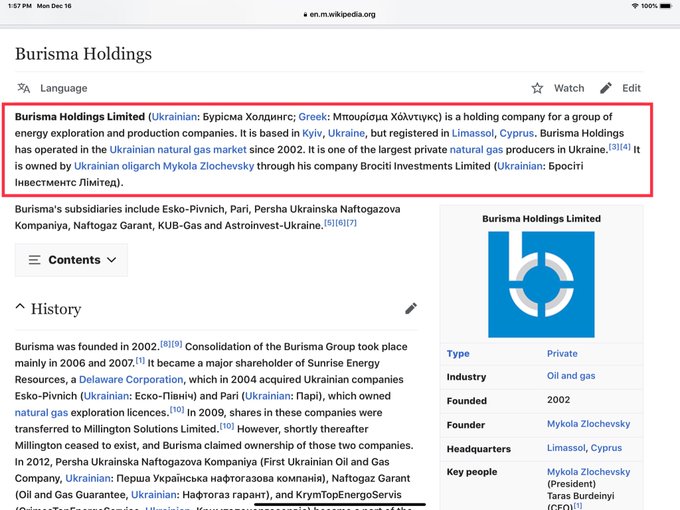Open Ukrainian link before Парі

(x=268, y=396)
